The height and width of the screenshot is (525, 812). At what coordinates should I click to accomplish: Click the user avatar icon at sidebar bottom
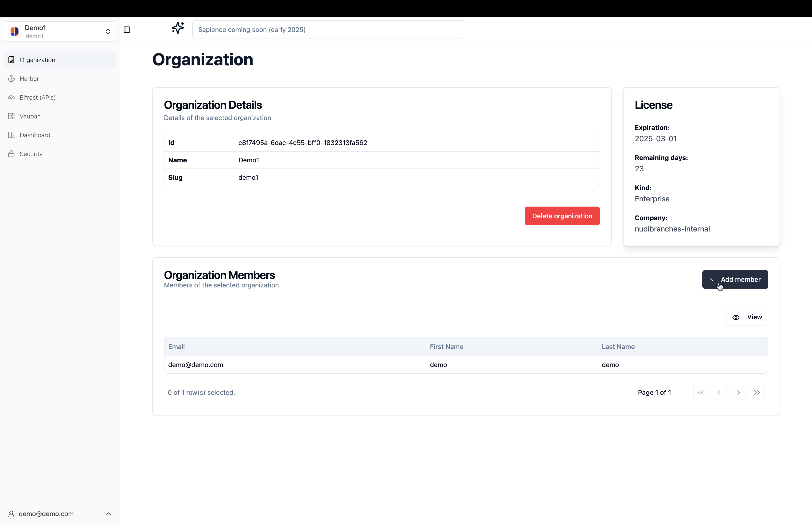click(11, 514)
